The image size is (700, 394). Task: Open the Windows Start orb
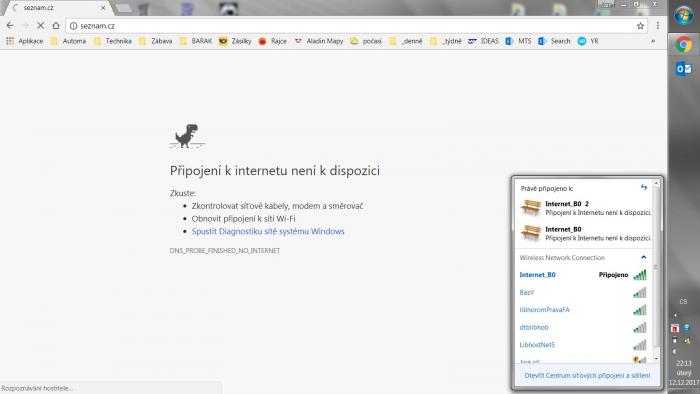[683, 16]
